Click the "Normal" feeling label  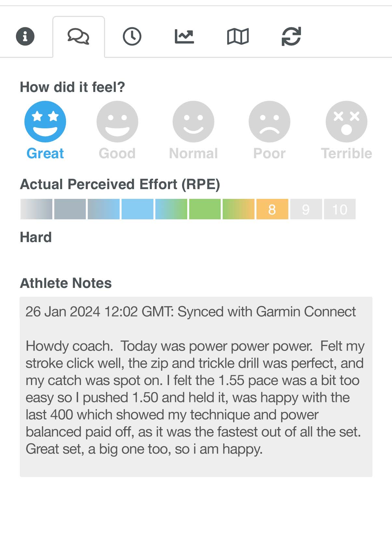(193, 153)
